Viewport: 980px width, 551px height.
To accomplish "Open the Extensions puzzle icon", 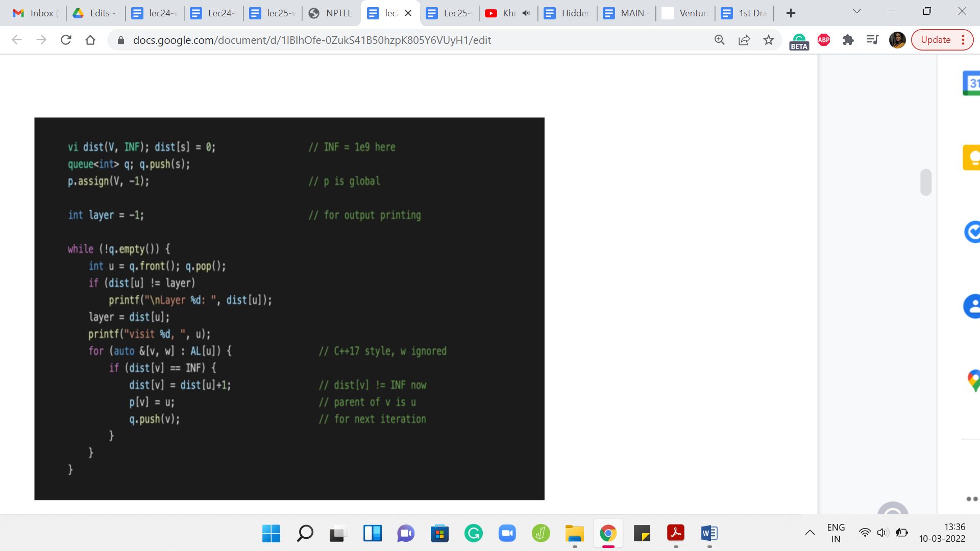I will tap(848, 40).
